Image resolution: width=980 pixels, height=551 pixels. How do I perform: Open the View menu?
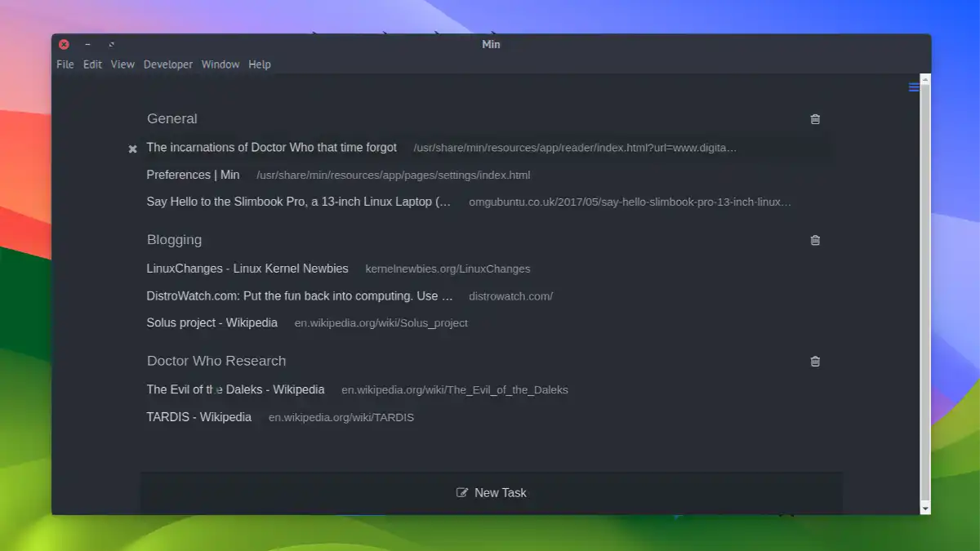tap(122, 64)
